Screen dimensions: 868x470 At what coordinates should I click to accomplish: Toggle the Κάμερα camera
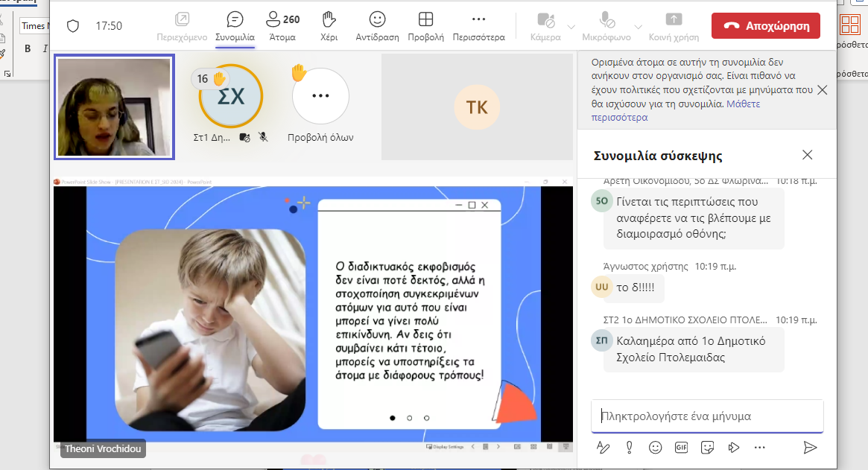click(546, 27)
